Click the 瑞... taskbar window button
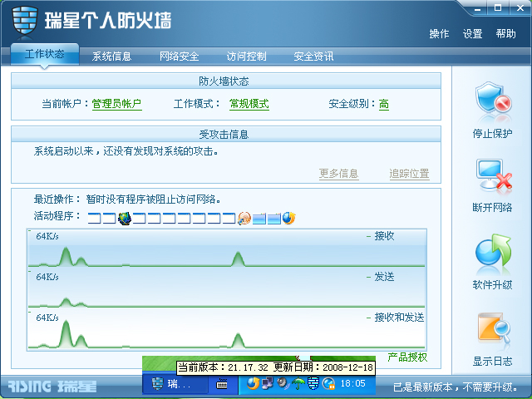The height and width of the screenshot is (399, 532). [x=175, y=384]
